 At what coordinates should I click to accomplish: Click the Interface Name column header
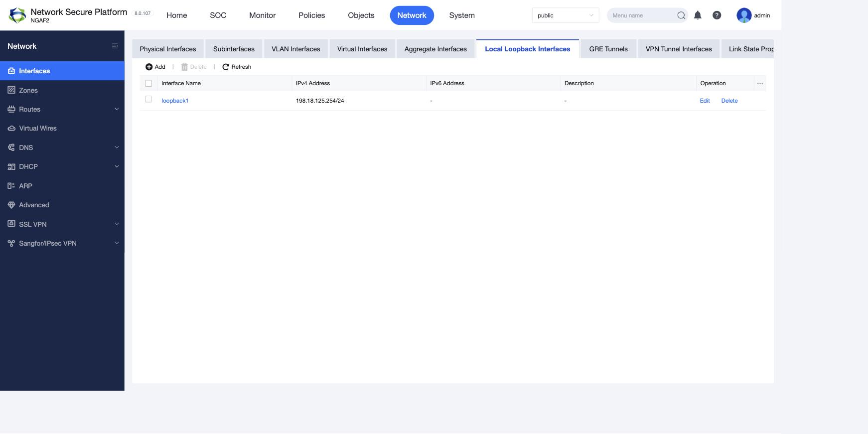point(224,83)
